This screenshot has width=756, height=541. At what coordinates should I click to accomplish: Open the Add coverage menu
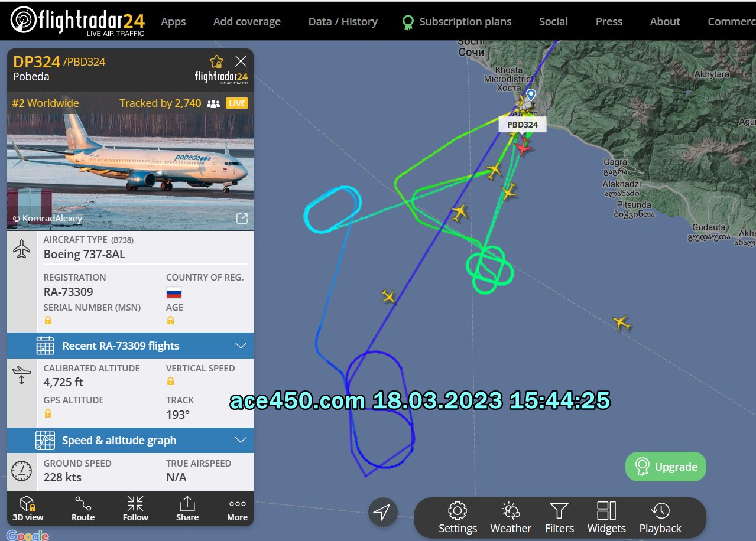[x=247, y=21]
